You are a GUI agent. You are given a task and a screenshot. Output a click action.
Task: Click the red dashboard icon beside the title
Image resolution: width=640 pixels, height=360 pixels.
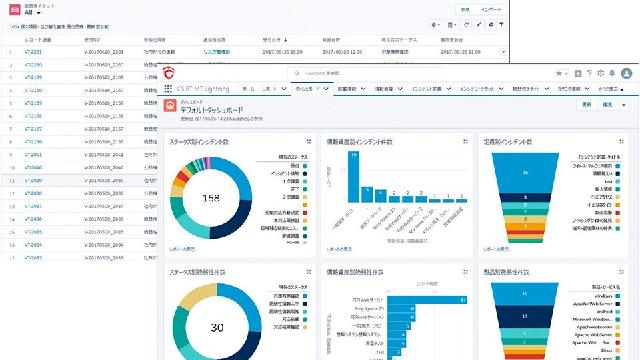pos(170,106)
